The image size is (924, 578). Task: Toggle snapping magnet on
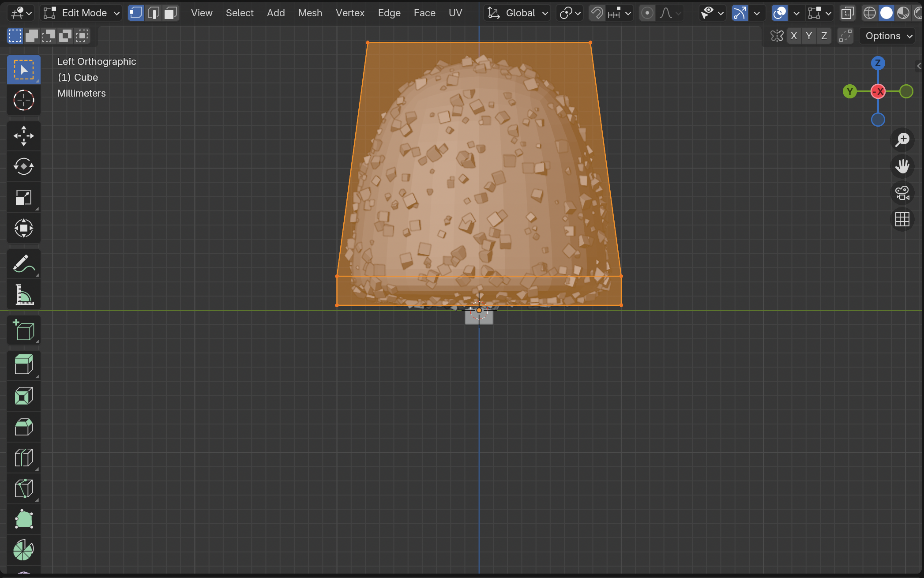[597, 13]
